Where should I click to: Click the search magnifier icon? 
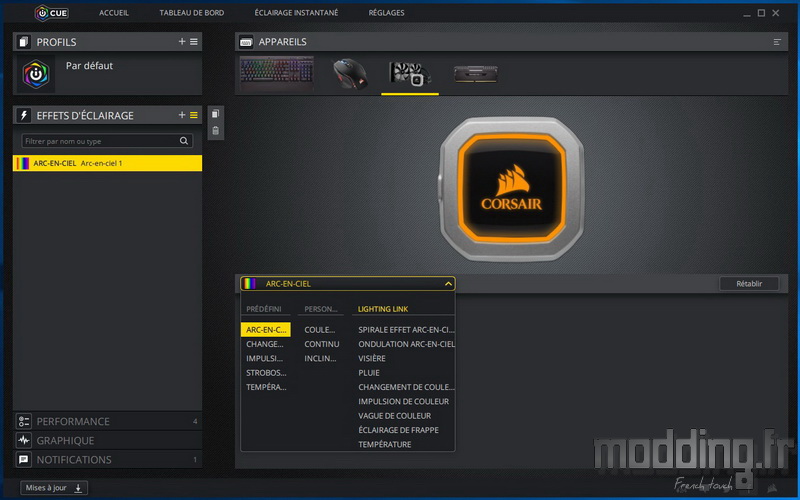(184, 141)
